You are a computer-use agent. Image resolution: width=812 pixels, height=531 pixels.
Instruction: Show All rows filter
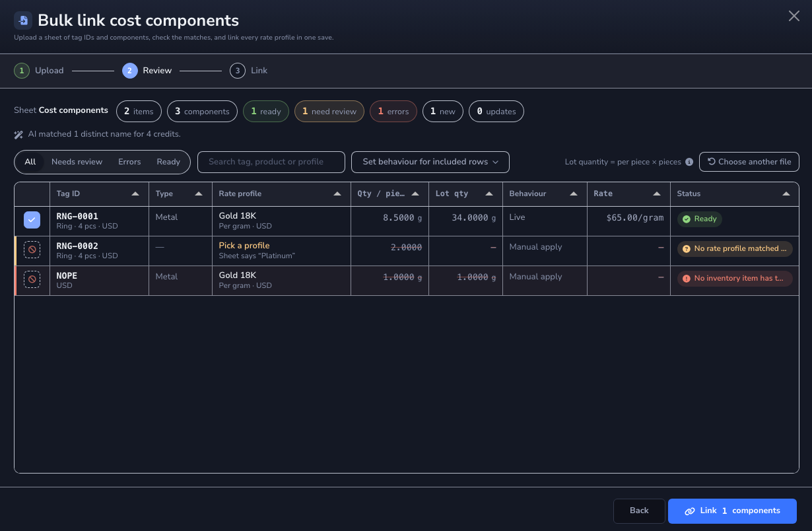click(x=30, y=162)
